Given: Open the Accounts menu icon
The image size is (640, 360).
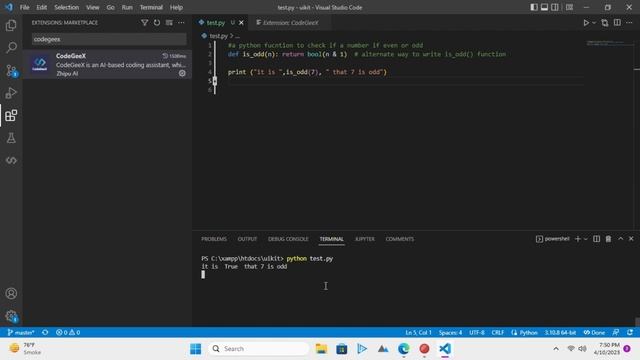Looking at the screenshot, I should [x=11, y=293].
